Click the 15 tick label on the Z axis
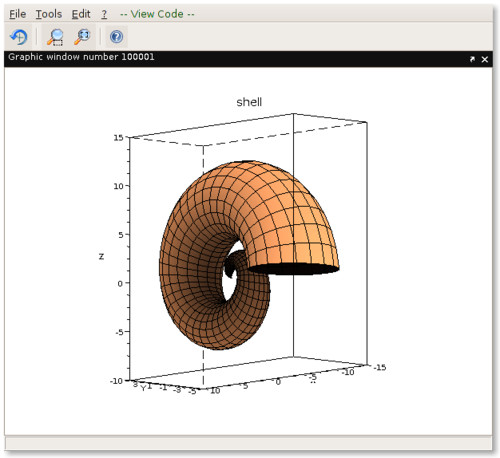Image resolution: width=500 pixels, height=458 pixels. click(118, 138)
